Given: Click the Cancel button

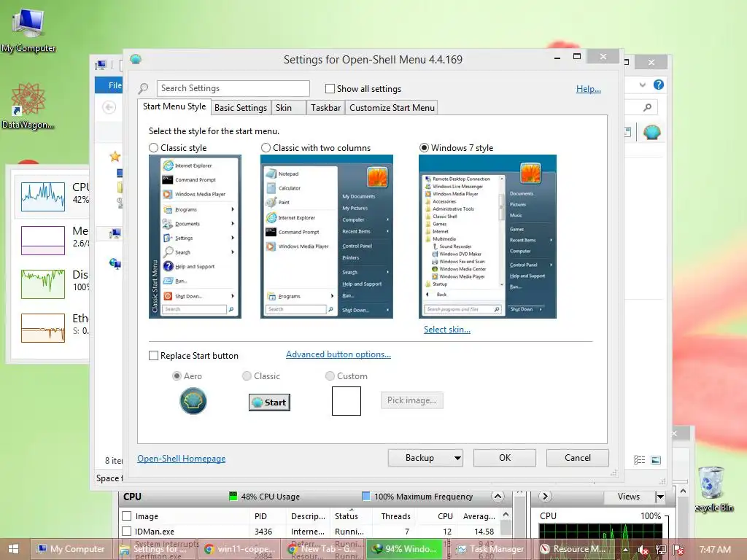Looking at the screenshot, I should click(578, 458).
